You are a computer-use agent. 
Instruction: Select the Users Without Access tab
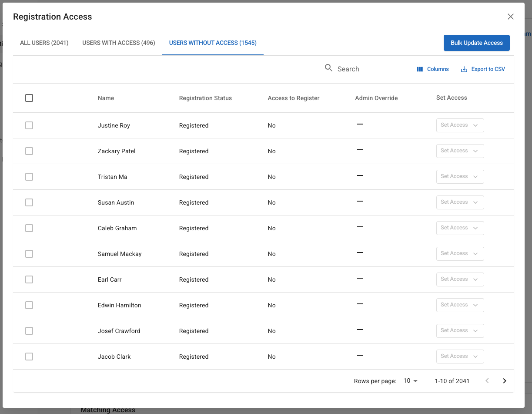click(x=213, y=43)
